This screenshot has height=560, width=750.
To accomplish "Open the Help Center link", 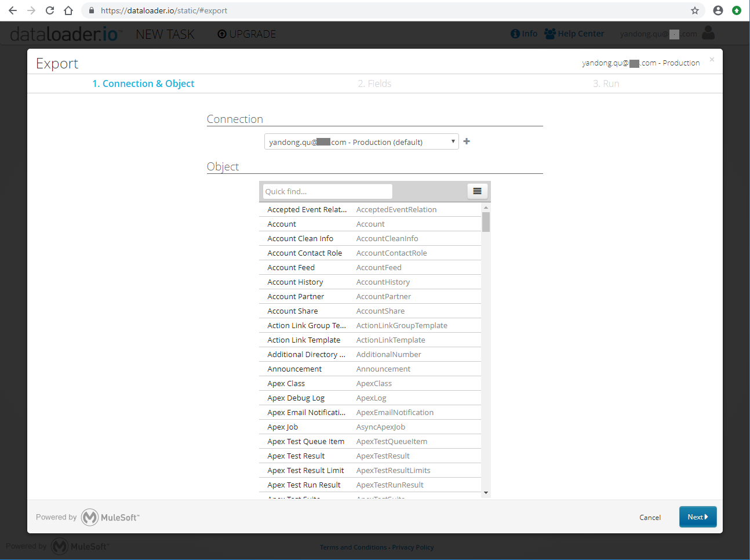I will pos(574,34).
